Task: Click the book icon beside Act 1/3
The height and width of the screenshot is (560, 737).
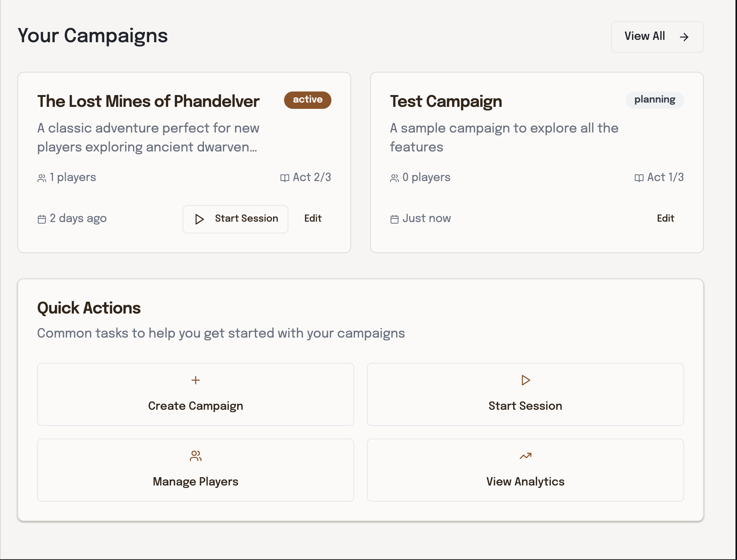Action: tap(639, 178)
